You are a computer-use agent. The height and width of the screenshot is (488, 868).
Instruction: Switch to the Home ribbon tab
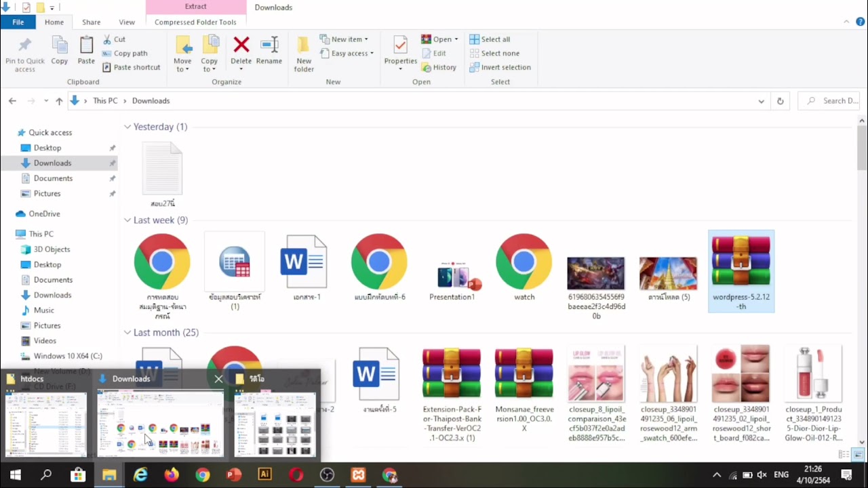[x=54, y=22]
